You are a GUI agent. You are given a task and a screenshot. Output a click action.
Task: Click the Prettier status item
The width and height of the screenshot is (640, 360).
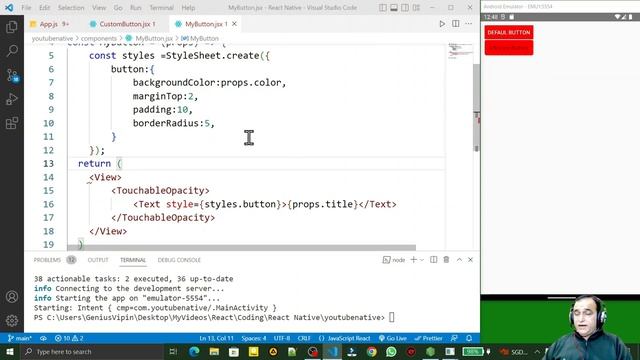tap(429, 338)
